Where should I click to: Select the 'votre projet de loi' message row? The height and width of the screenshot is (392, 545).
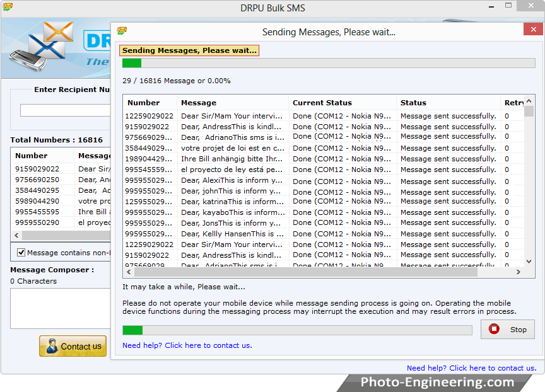tap(324, 148)
